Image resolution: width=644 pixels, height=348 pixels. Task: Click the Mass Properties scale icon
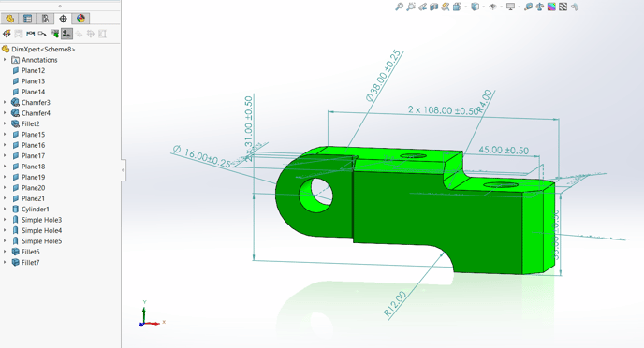click(x=540, y=7)
